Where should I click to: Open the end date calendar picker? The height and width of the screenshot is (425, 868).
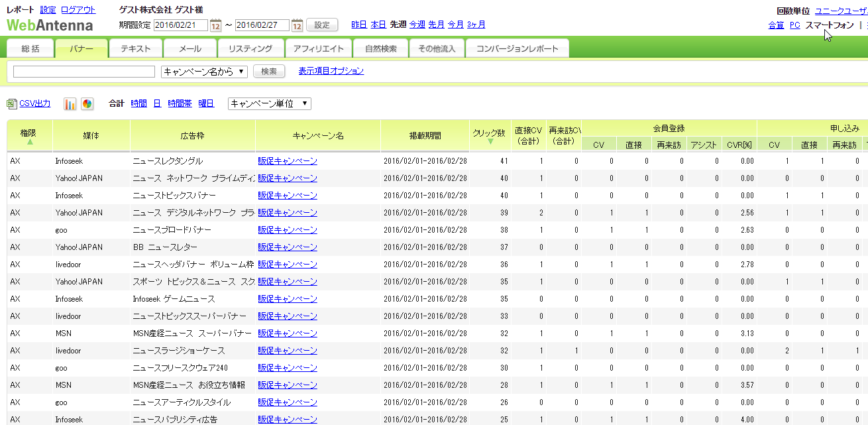click(297, 26)
